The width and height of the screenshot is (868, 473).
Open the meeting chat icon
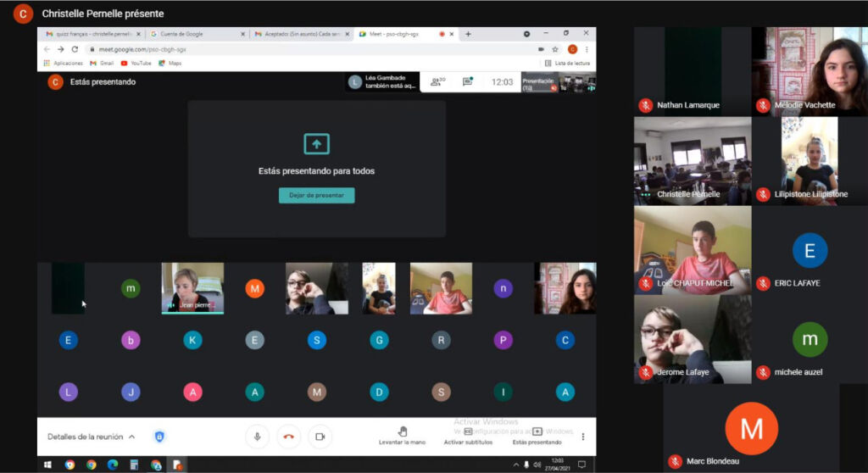[467, 82]
